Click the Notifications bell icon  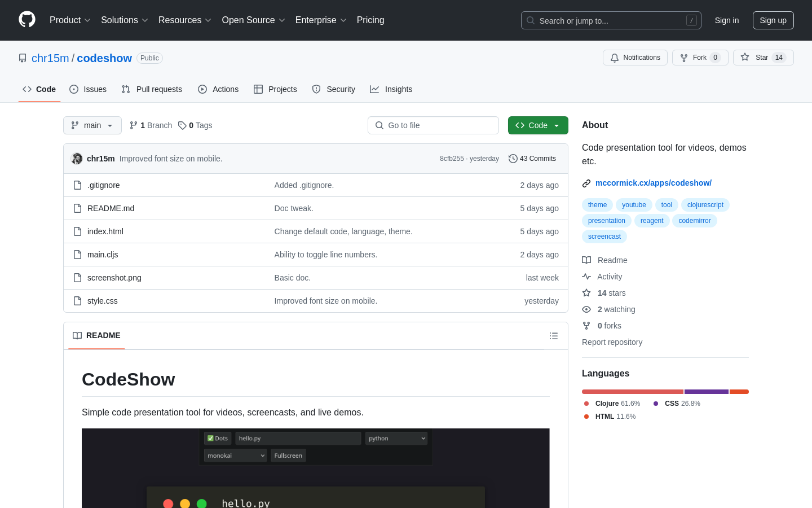tap(615, 58)
